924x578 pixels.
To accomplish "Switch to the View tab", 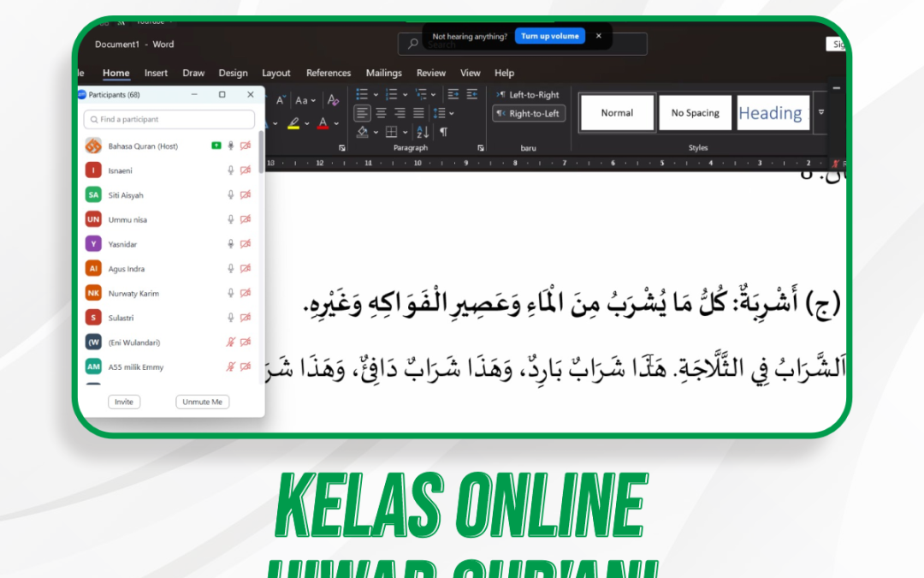I will click(471, 73).
